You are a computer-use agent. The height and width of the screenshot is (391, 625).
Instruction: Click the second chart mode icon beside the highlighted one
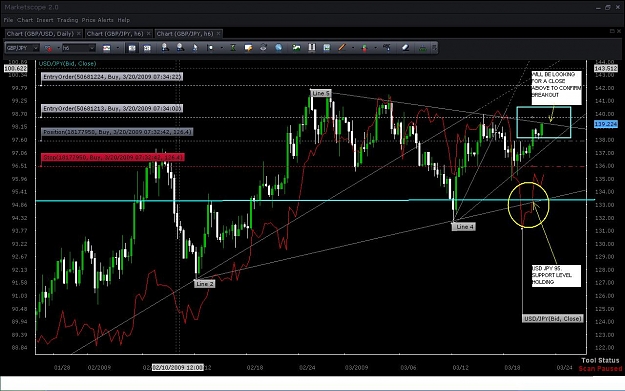[x=147, y=48]
